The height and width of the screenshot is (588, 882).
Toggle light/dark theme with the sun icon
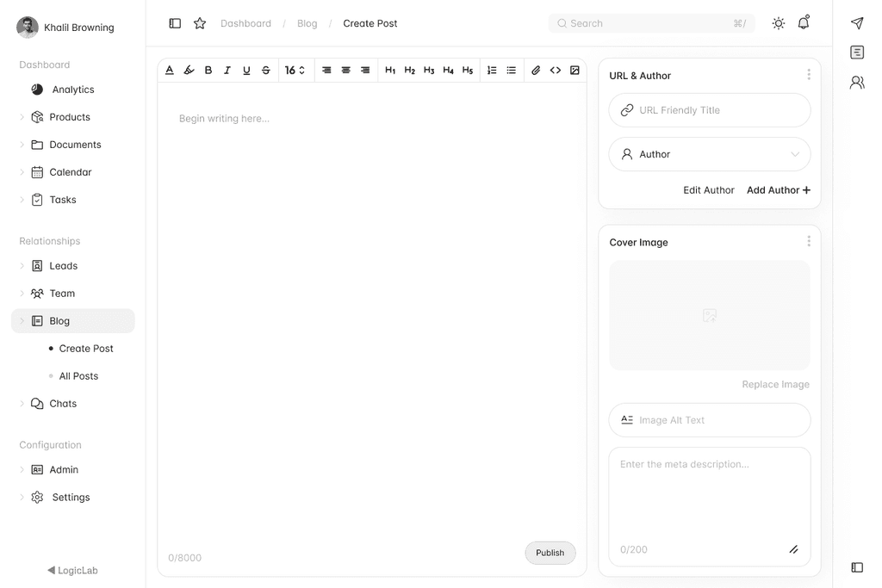(x=778, y=23)
